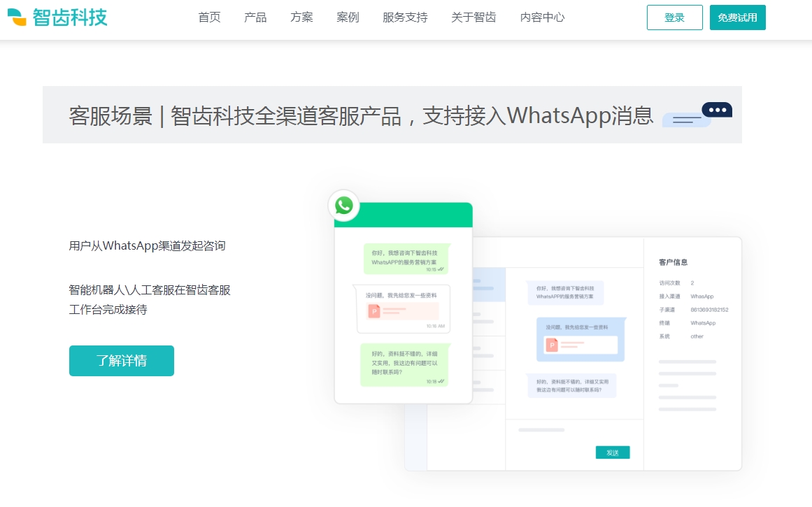Click the PDF file icon in blue workbench message
Image resolution: width=812 pixels, height=507 pixels.
(552, 345)
